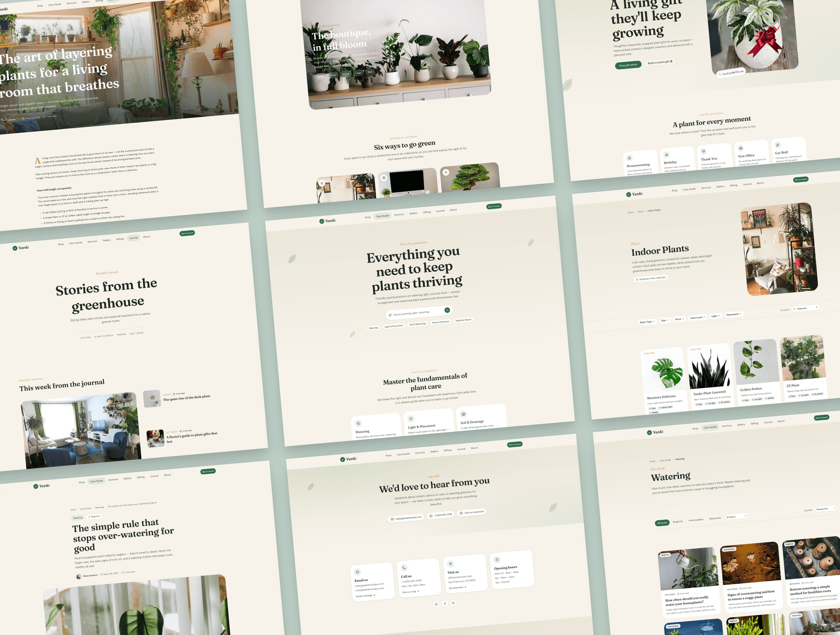Click the map pin icon on Visit us card

[x=450, y=564]
